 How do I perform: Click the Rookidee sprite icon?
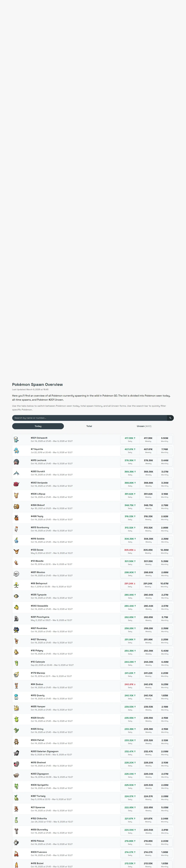pos(16,630)
